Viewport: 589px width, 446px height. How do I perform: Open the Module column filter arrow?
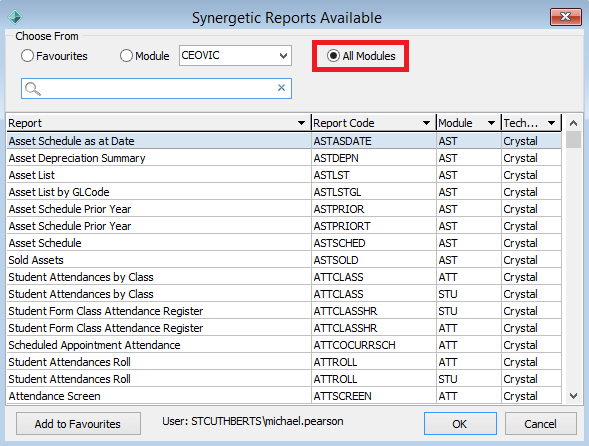pos(491,123)
